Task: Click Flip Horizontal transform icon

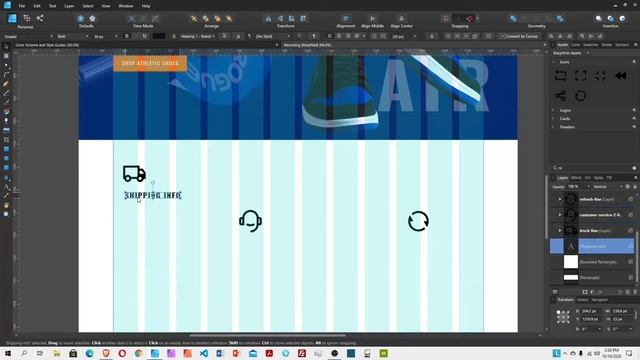Action: [x=268, y=18]
